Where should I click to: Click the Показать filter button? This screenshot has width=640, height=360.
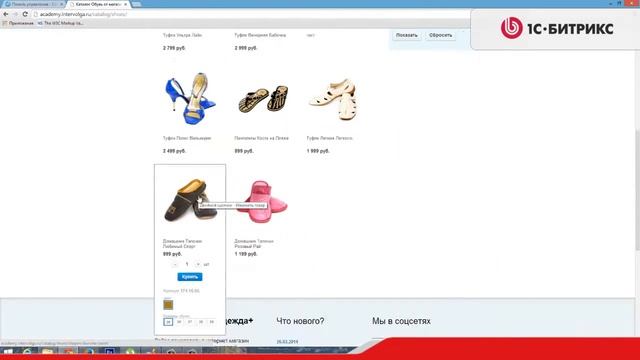(x=407, y=36)
